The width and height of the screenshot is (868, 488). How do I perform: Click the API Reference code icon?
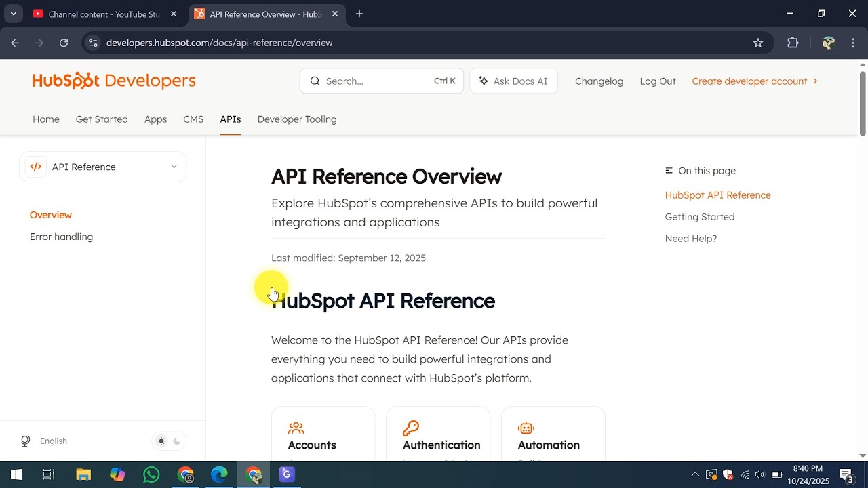tap(36, 167)
